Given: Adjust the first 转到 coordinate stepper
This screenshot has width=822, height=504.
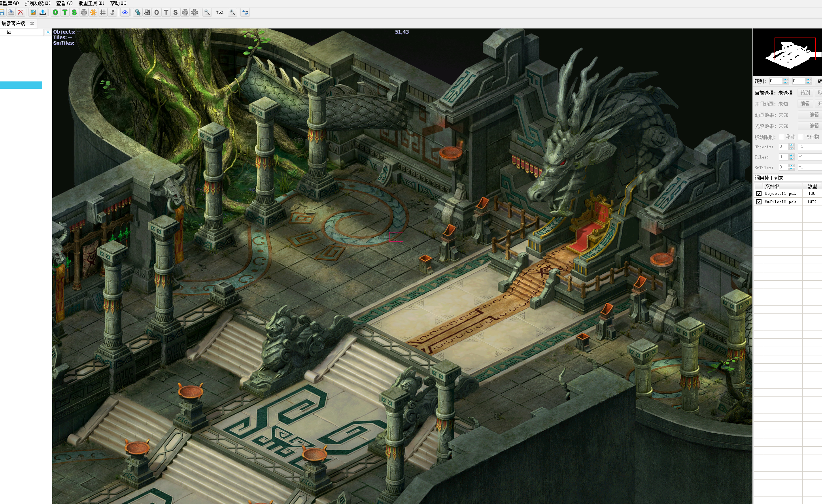Looking at the screenshot, I should coord(786,81).
